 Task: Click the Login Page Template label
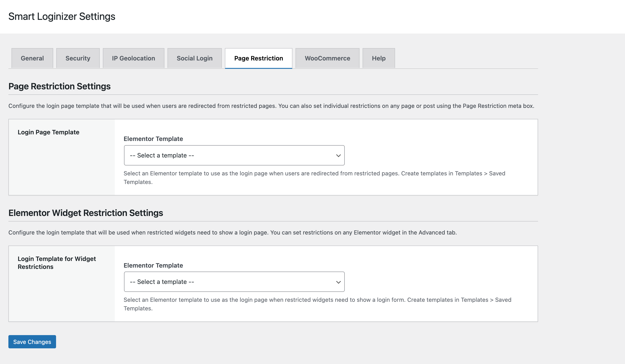coord(49,132)
